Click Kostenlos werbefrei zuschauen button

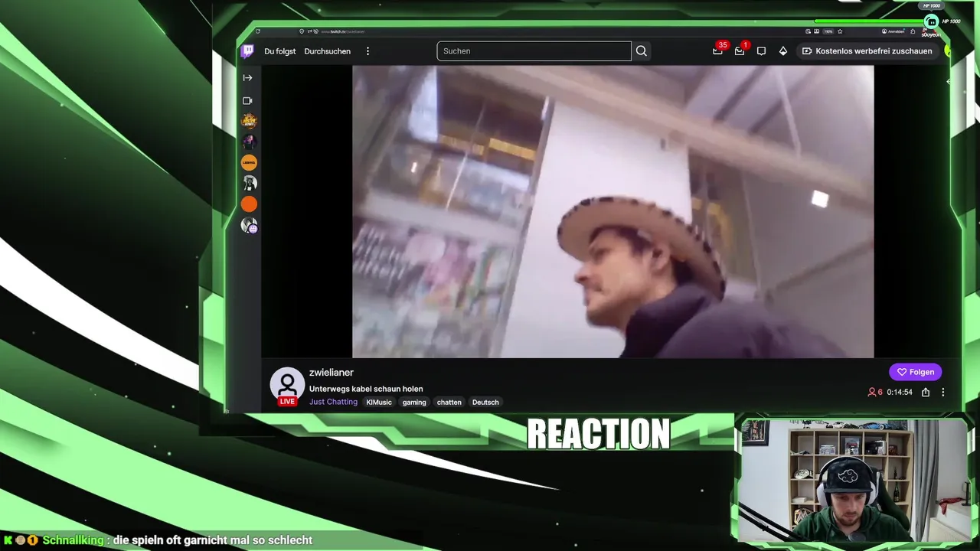click(867, 51)
